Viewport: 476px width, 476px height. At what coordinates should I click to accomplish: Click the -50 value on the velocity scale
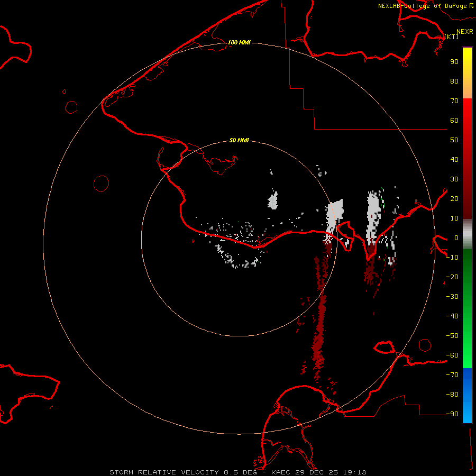click(x=452, y=336)
